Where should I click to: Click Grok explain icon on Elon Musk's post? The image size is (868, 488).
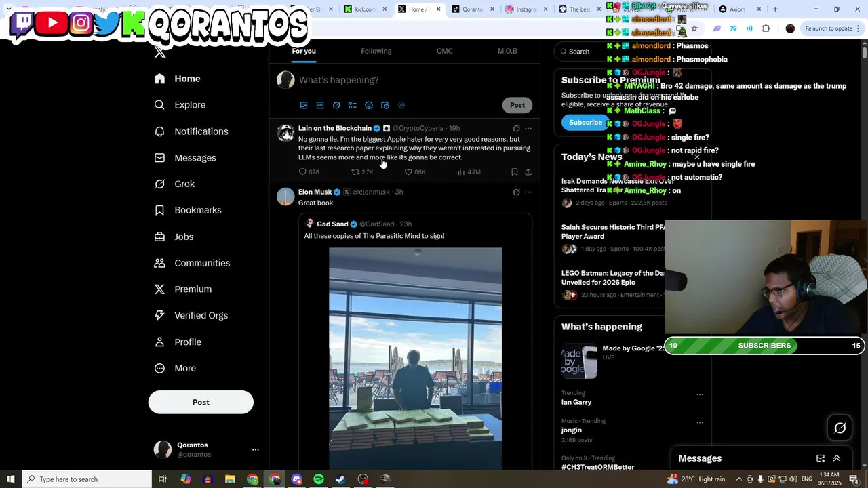tap(516, 192)
